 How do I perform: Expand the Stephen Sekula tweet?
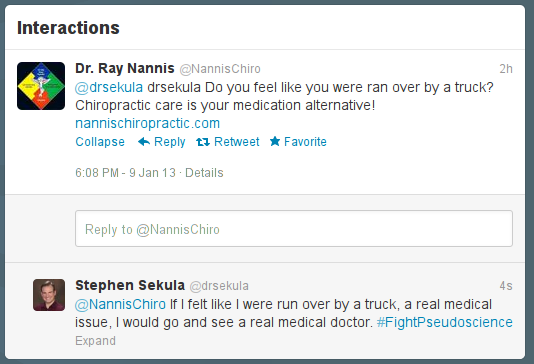95,341
